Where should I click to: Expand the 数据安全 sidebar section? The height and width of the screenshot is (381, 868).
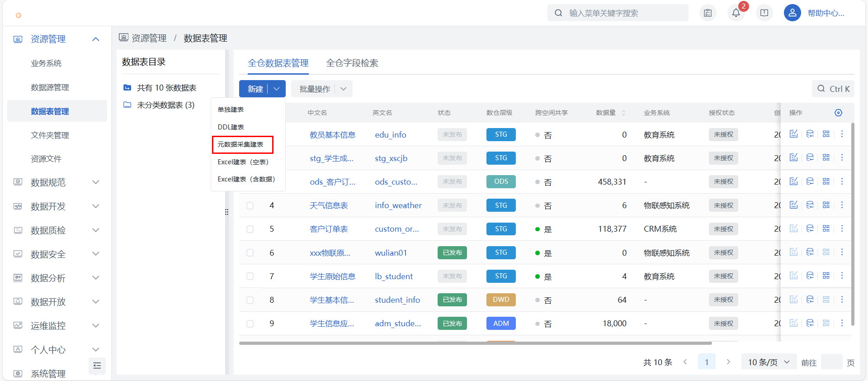(x=96, y=254)
